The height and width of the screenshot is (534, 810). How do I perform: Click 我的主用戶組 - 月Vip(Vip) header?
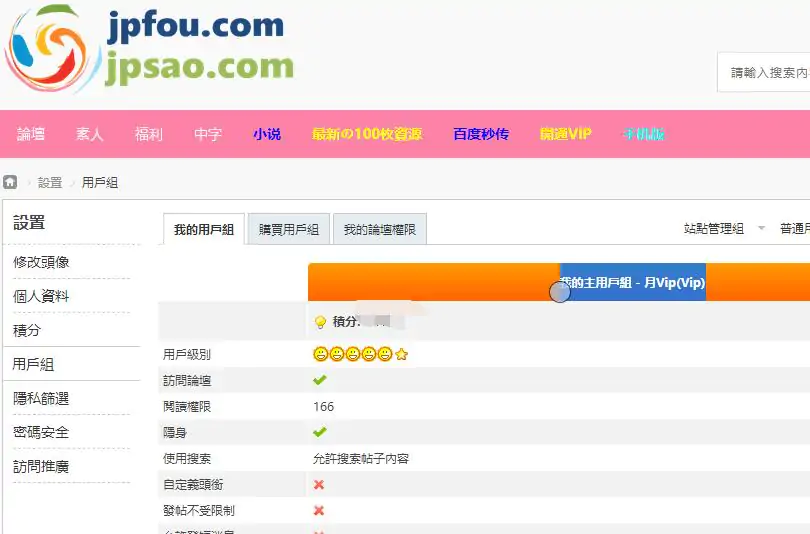point(633,282)
